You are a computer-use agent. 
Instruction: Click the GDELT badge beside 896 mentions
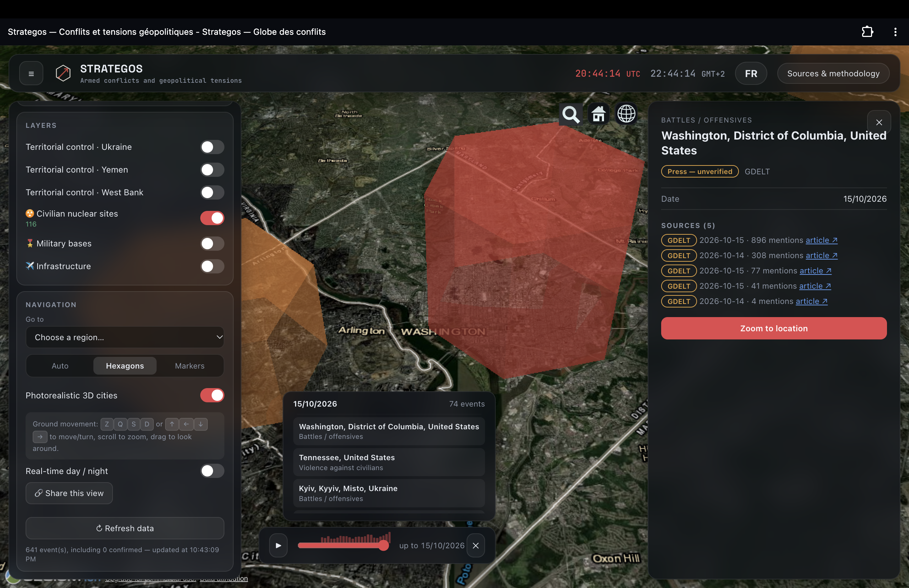pos(679,240)
